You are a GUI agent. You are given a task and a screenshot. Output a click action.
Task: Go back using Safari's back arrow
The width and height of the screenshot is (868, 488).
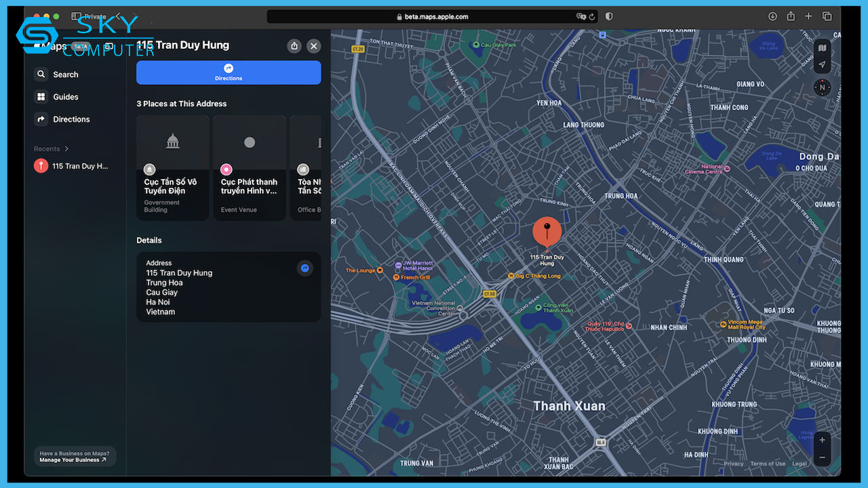(118, 16)
